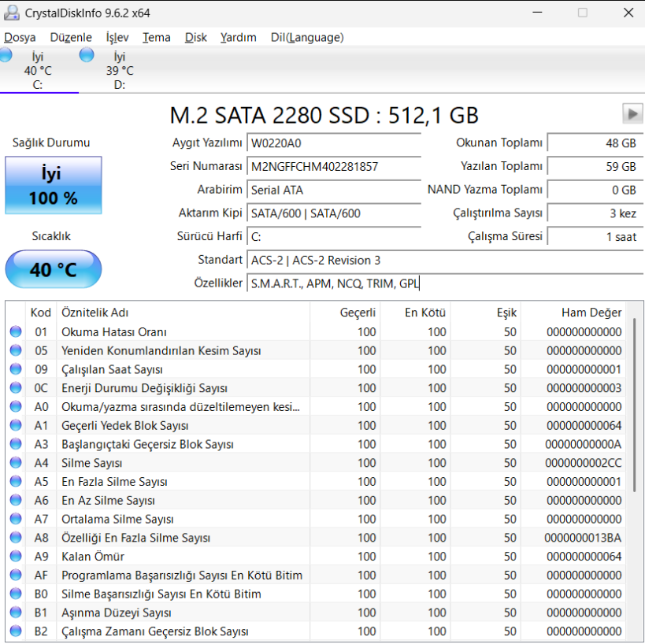Image resolution: width=645 pixels, height=644 pixels.
Task: Go to next disk arrow button
Action: 632,114
